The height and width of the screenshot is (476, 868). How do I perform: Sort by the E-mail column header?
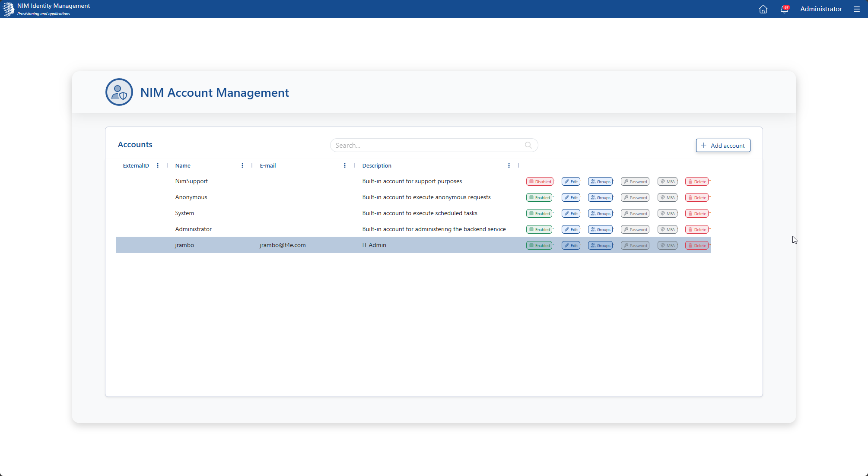(x=268, y=165)
